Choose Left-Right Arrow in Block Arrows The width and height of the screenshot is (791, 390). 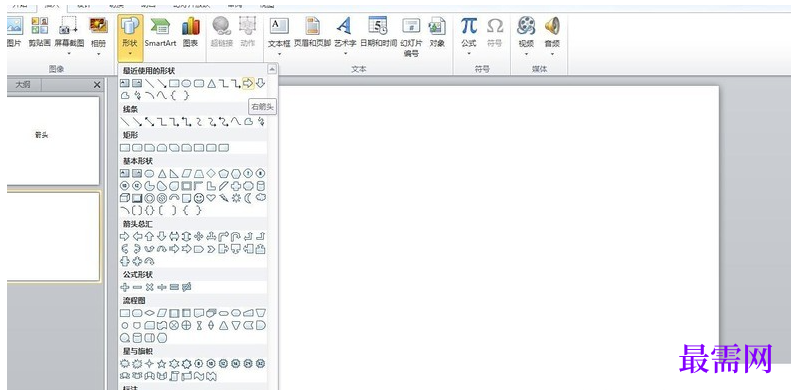coord(174,236)
